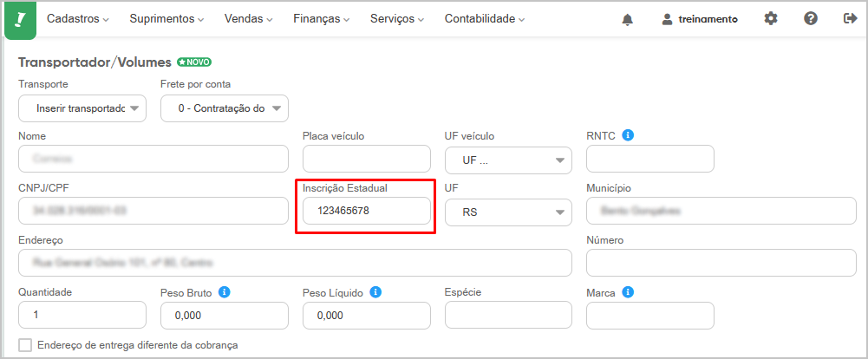Click the Endereço input field
The image size is (868, 359).
click(295, 263)
